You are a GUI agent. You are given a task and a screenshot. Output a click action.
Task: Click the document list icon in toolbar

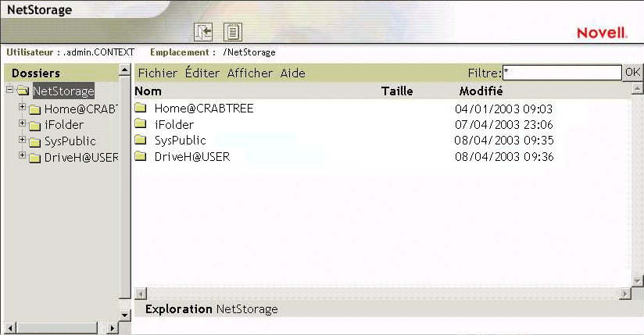pos(233,32)
